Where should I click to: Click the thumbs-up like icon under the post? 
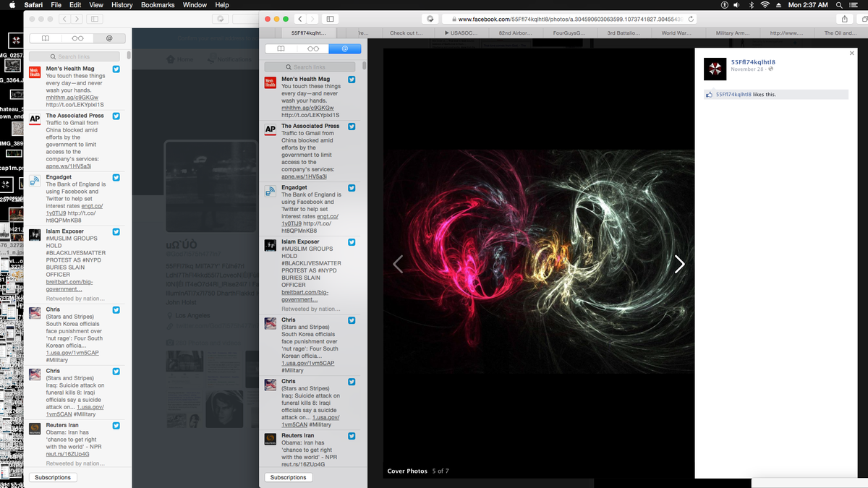pyautogui.click(x=709, y=94)
